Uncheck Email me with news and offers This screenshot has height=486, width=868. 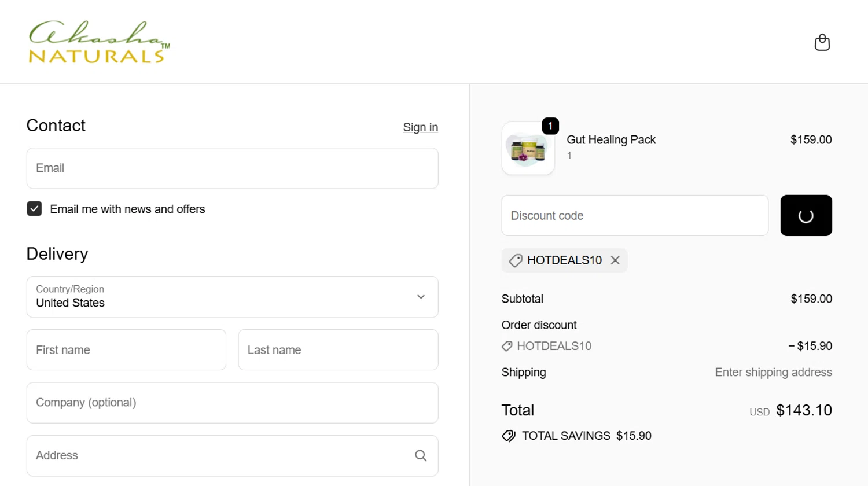point(34,209)
